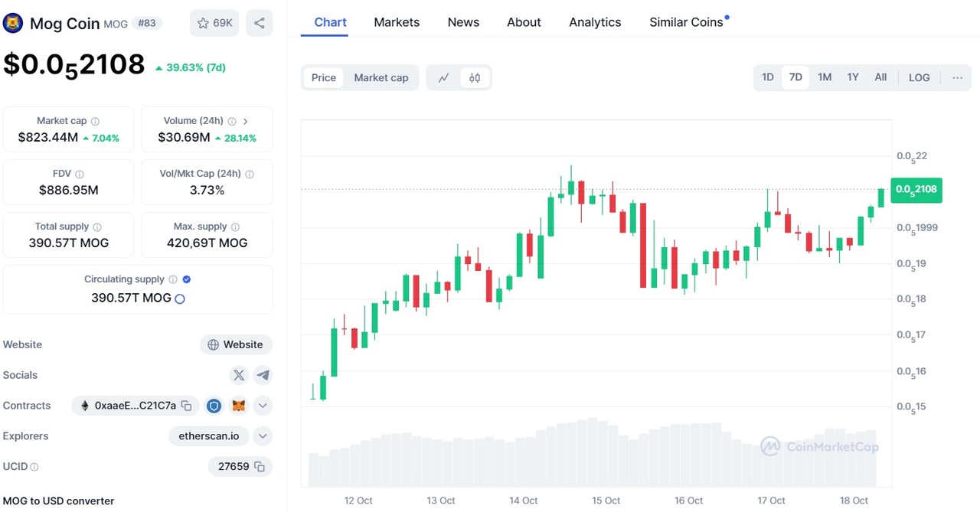Switch to the line chart icon
This screenshot has height=512, width=980.
pyautogui.click(x=443, y=77)
